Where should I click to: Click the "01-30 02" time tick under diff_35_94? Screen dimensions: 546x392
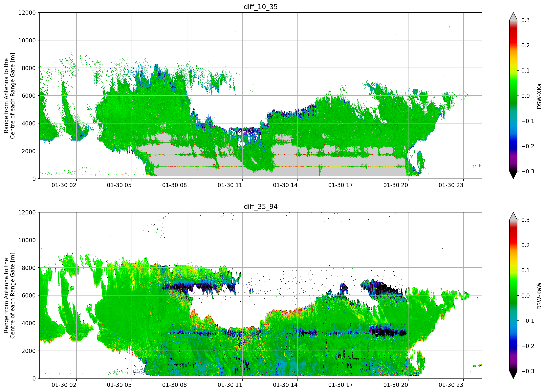pyautogui.click(x=64, y=385)
